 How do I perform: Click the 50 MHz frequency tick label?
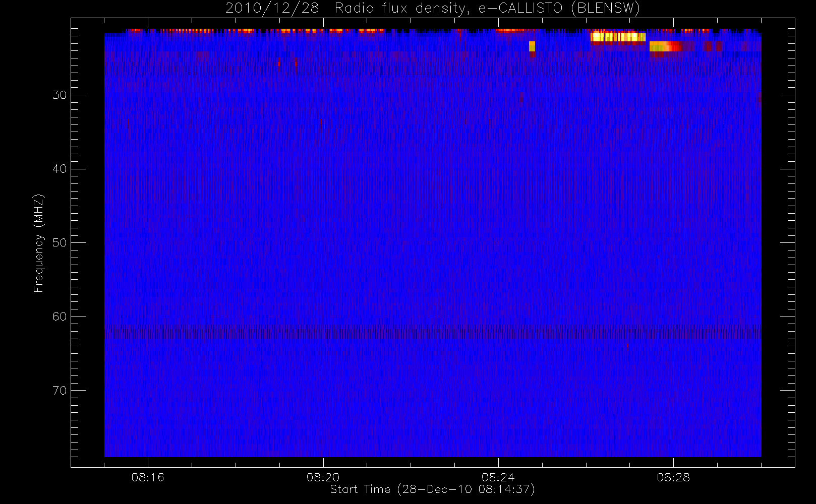60,242
